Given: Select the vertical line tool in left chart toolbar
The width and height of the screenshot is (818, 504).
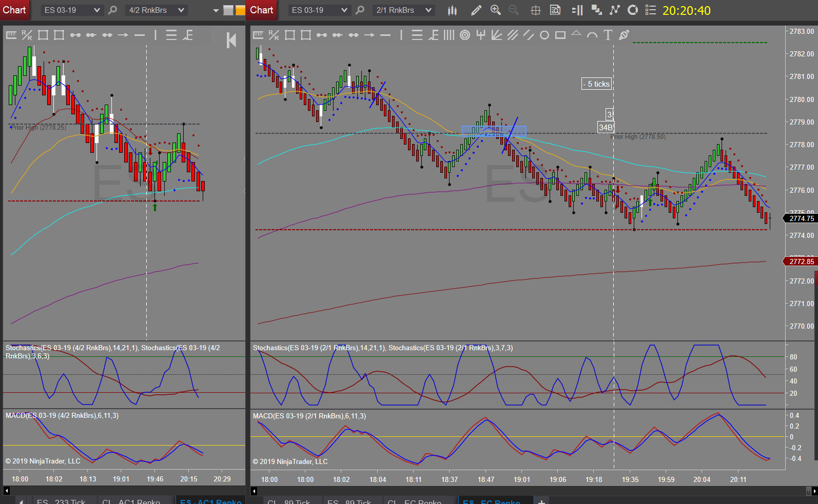Looking at the screenshot, I should click(x=155, y=35).
